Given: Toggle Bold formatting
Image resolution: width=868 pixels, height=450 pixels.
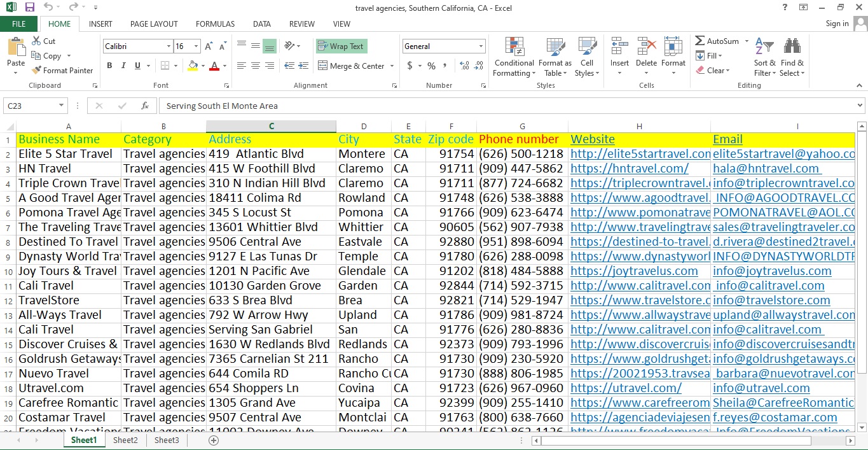Looking at the screenshot, I should coord(109,66).
